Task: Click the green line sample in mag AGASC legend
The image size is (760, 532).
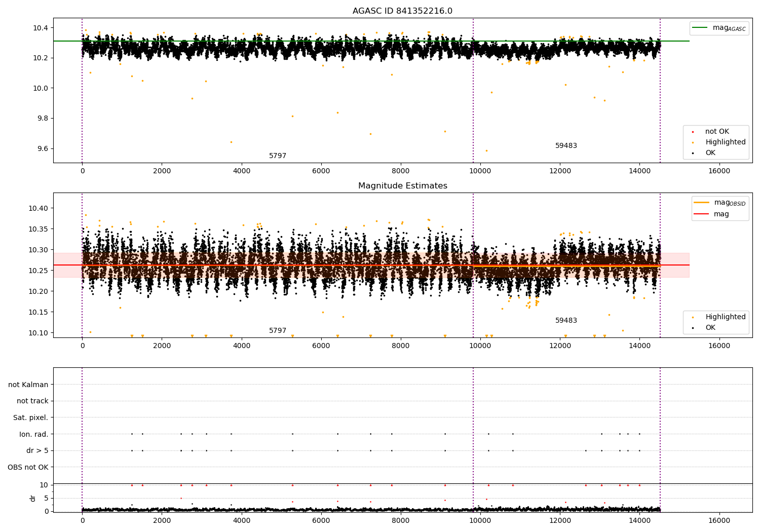Action: (x=700, y=28)
